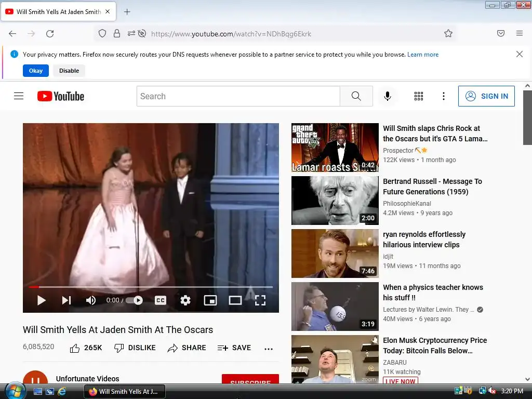Select Firefox window on taskbar
Image resolution: width=532 pixels, height=399 pixels.
(125, 392)
